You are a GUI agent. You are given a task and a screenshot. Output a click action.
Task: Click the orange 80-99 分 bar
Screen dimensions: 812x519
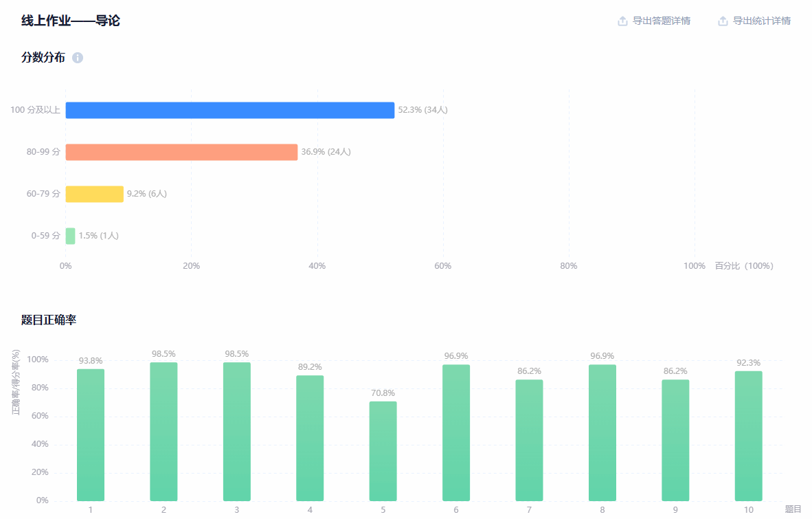(181, 152)
